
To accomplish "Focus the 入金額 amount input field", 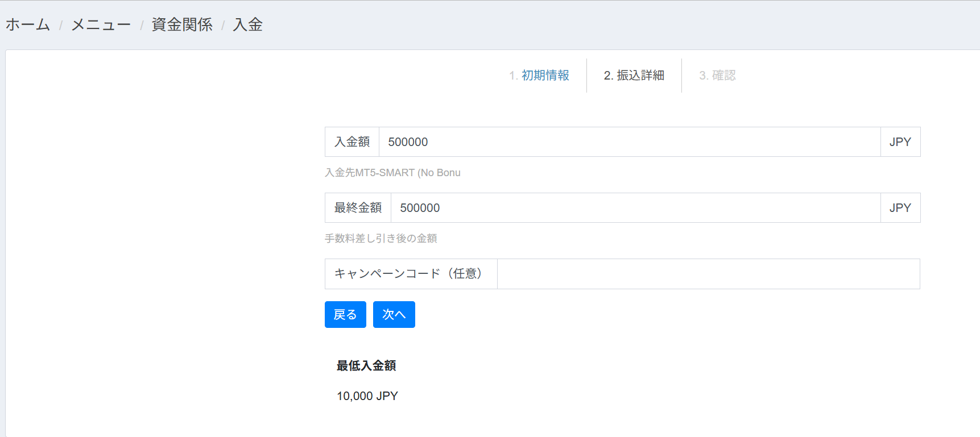I will click(x=630, y=142).
